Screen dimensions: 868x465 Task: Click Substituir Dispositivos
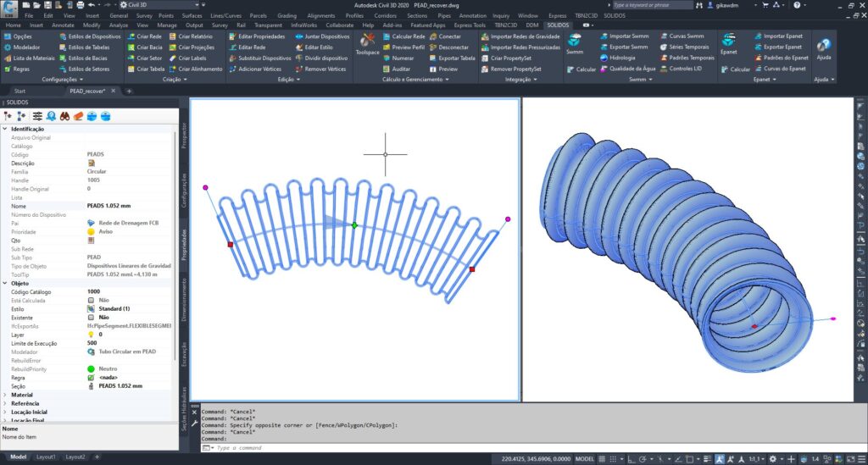[x=260, y=58]
